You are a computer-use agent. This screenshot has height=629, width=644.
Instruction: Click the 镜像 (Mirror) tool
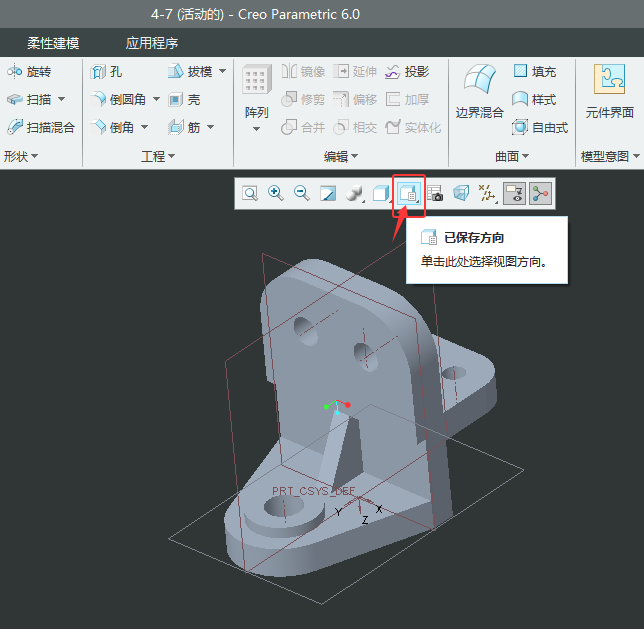coord(303,71)
